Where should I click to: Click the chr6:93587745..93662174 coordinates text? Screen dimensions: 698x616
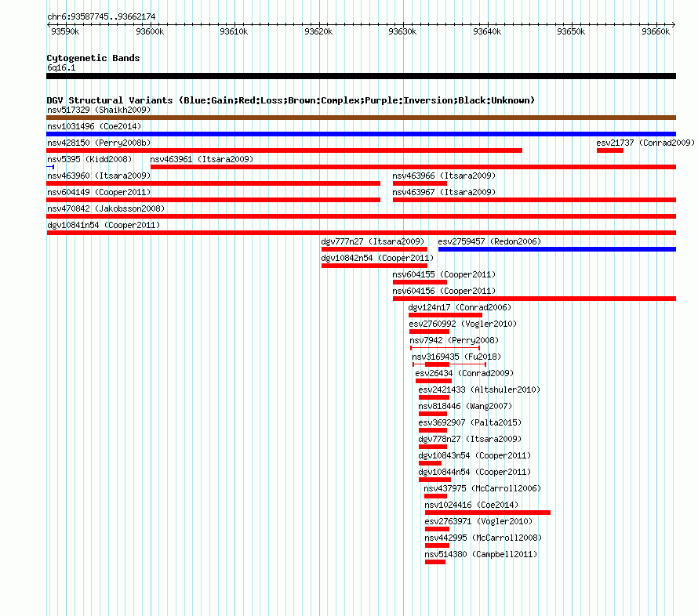coord(101,17)
